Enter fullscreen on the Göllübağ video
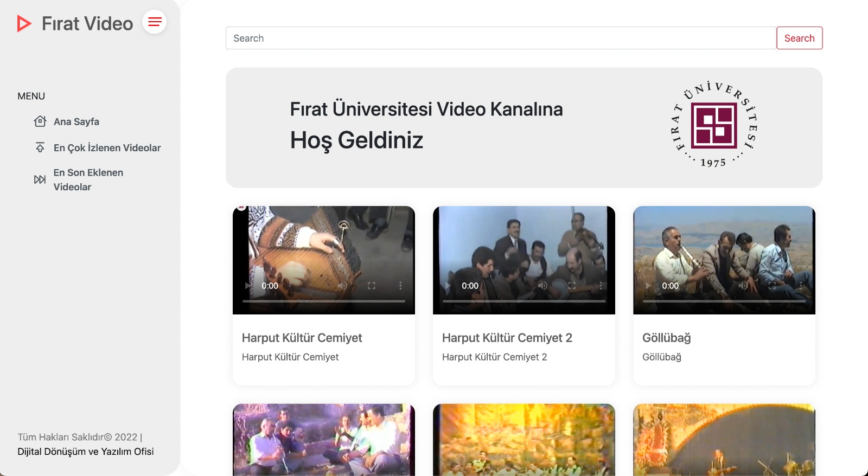Screen dimensions: 868x476 (772, 286)
